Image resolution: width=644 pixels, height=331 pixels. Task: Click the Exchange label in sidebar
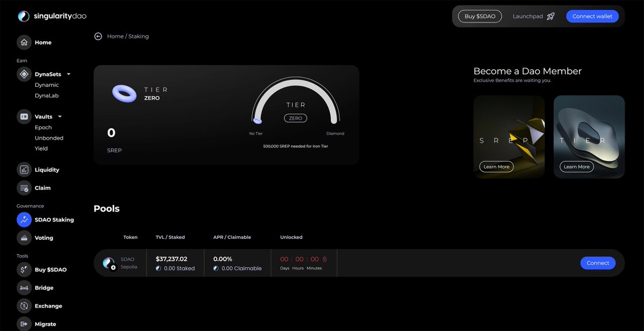pyautogui.click(x=48, y=306)
